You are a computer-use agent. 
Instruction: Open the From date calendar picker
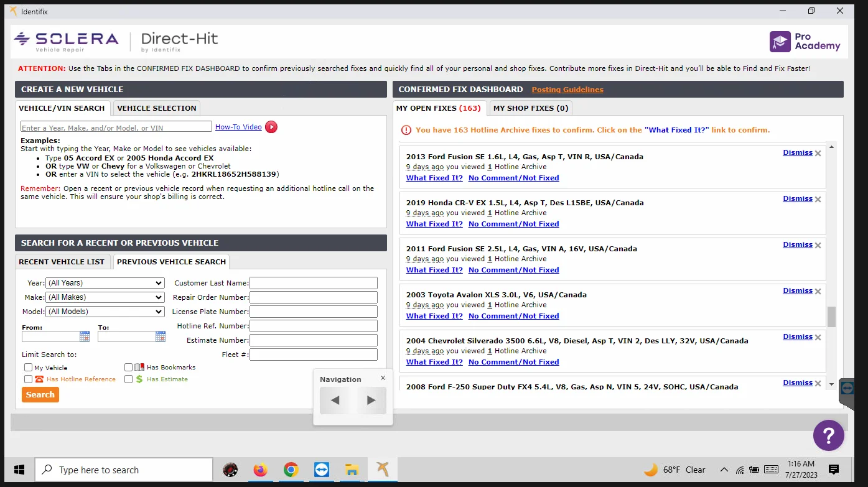85,336
